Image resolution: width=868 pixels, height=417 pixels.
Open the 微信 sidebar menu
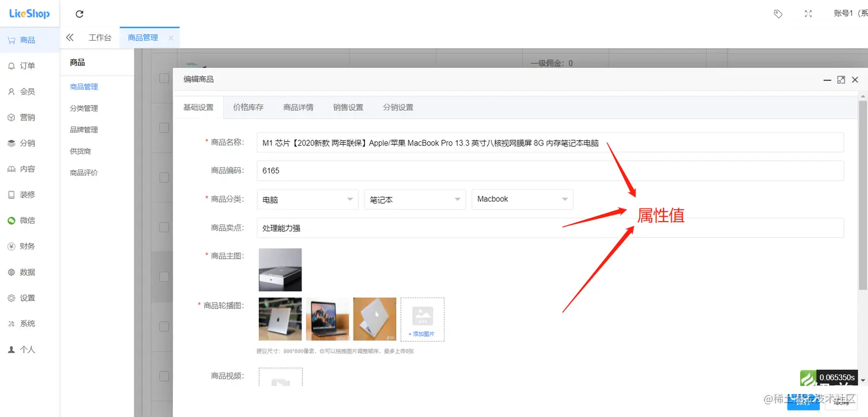click(x=29, y=221)
